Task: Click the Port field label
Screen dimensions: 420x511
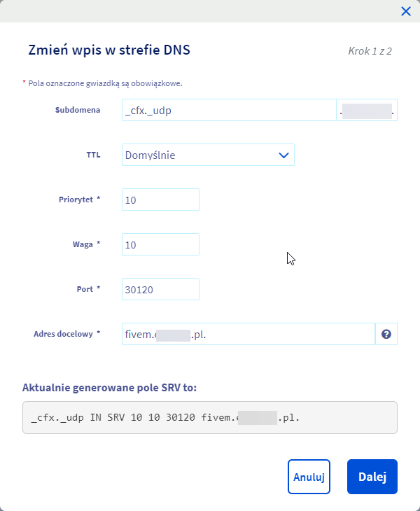Action: (x=89, y=288)
